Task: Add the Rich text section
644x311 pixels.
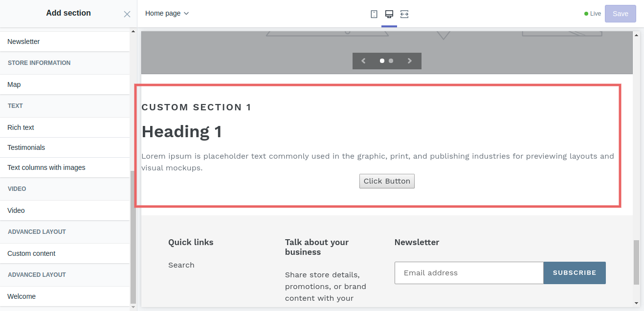Action: (x=65, y=127)
